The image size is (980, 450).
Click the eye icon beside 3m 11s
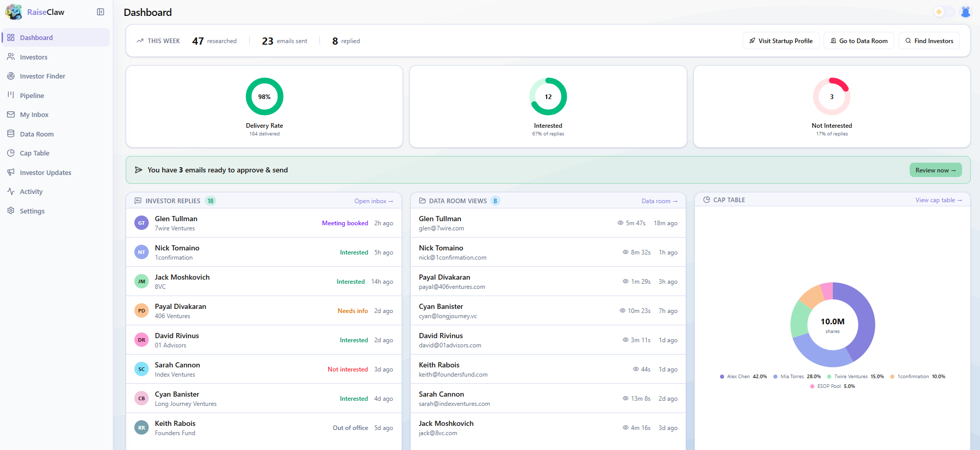click(x=626, y=340)
